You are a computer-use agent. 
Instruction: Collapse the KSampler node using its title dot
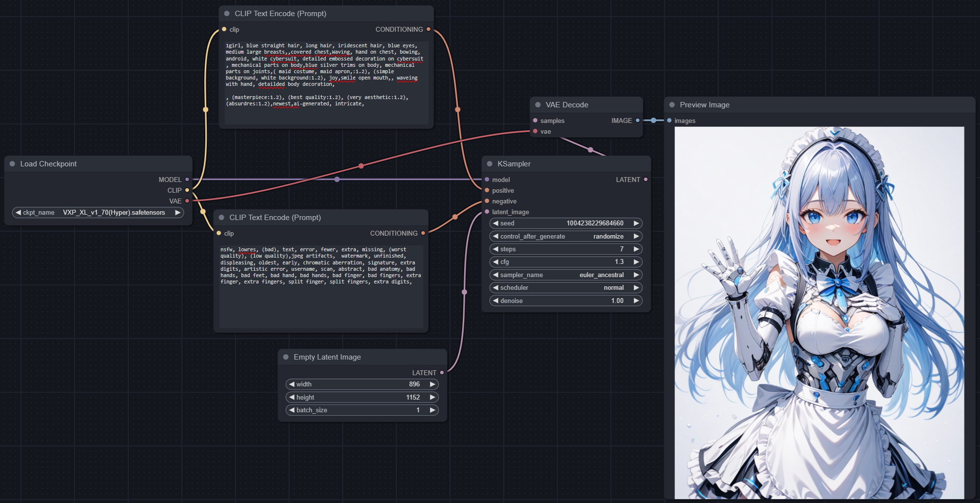point(490,164)
